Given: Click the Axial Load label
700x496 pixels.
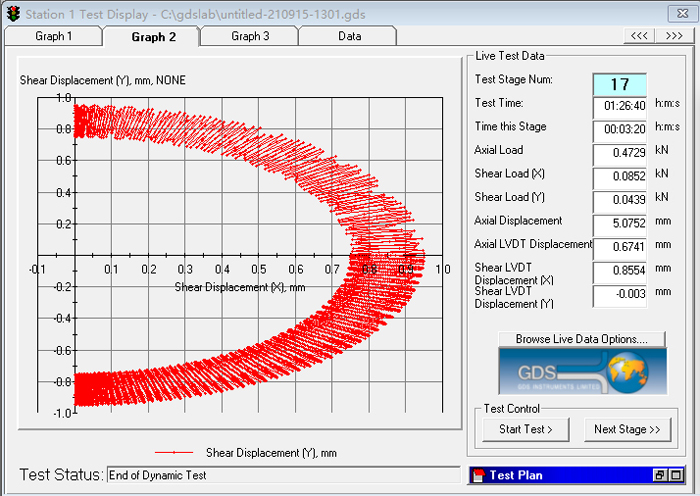Looking at the screenshot, I should (499, 150).
